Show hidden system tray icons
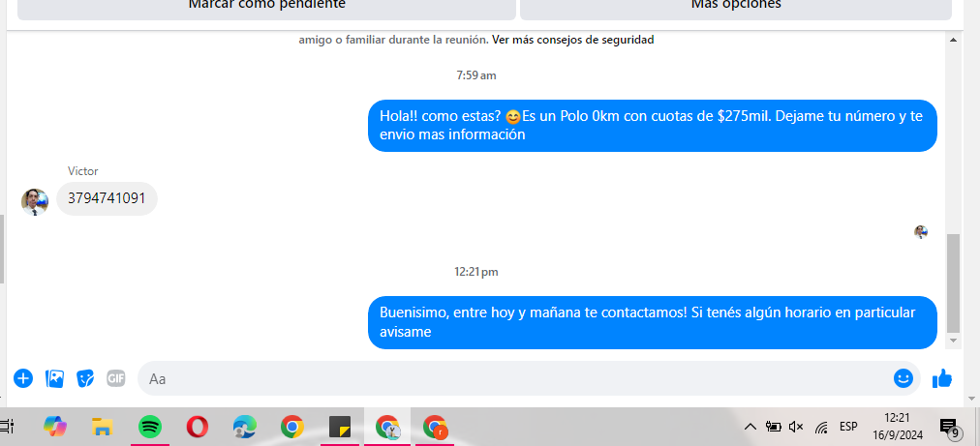The width and height of the screenshot is (980, 446). click(x=750, y=427)
